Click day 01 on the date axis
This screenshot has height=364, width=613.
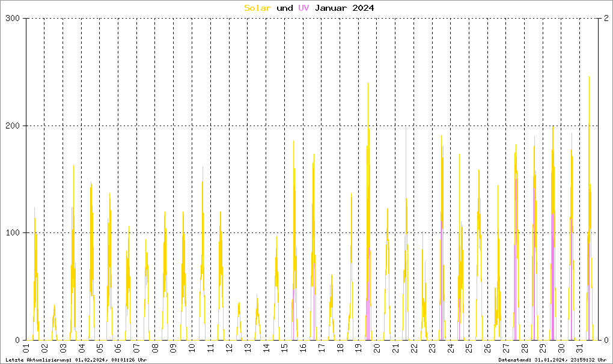[x=26, y=348]
